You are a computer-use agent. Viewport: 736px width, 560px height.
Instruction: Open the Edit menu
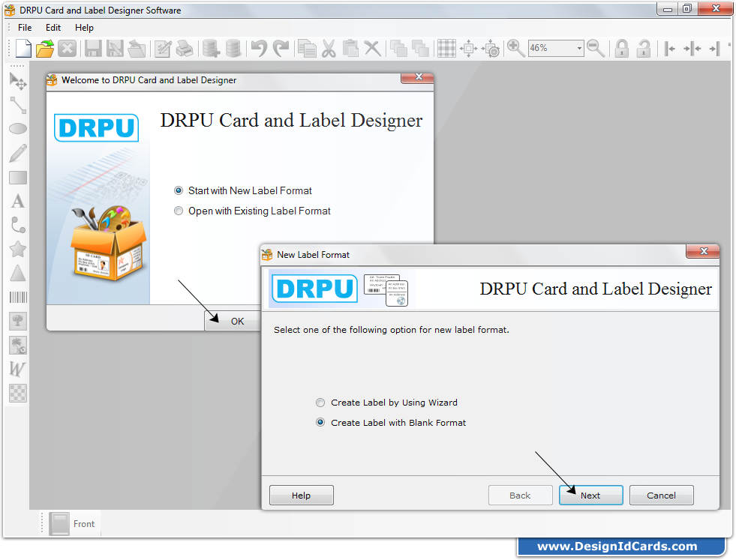(53, 28)
